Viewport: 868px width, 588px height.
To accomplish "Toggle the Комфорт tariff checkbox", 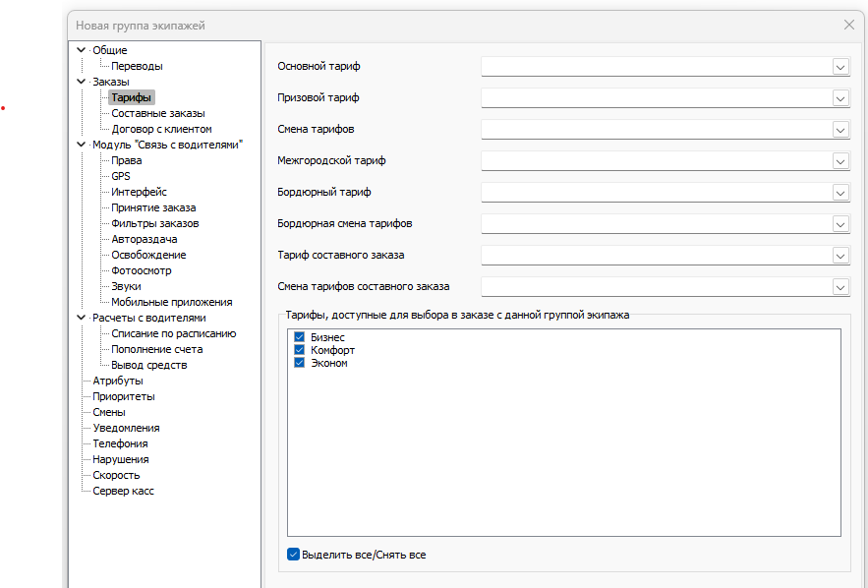I will pyautogui.click(x=300, y=350).
